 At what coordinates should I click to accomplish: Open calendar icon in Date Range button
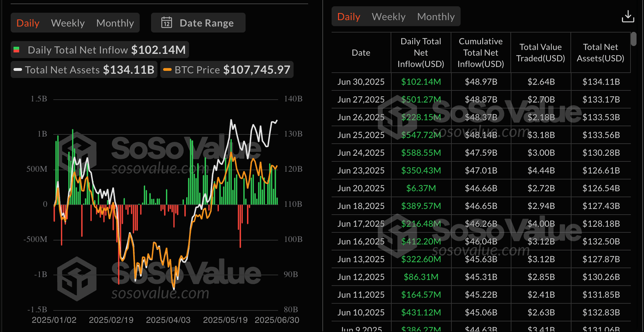[166, 23]
